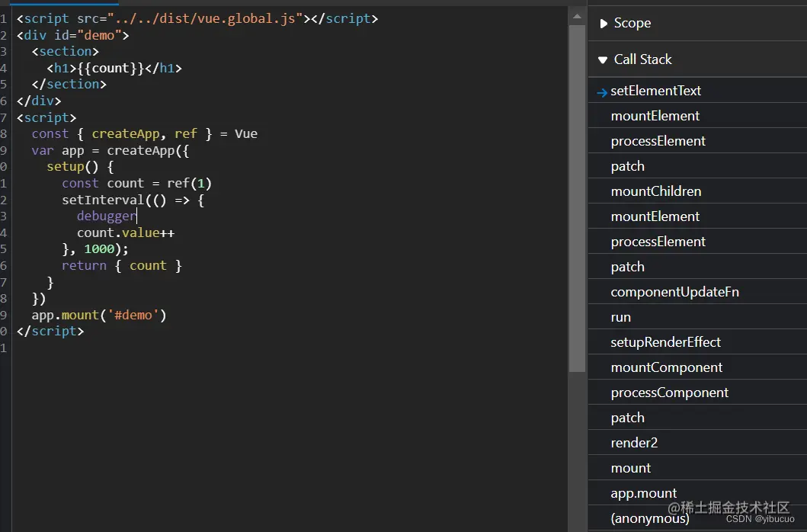Click the div id="demo" opening tag
807x532 pixels.
click(x=72, y=35)
